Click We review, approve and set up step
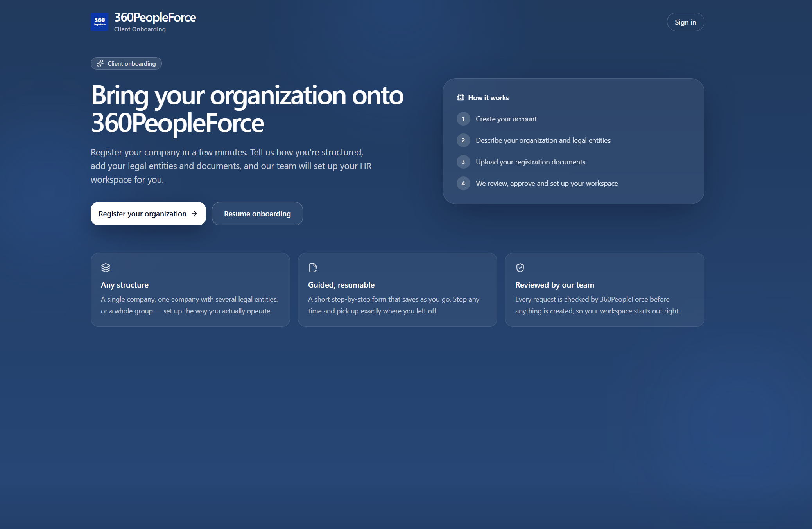Image resolution: width=812 pixels, height=529 pixels. click(x=547, y=184)
